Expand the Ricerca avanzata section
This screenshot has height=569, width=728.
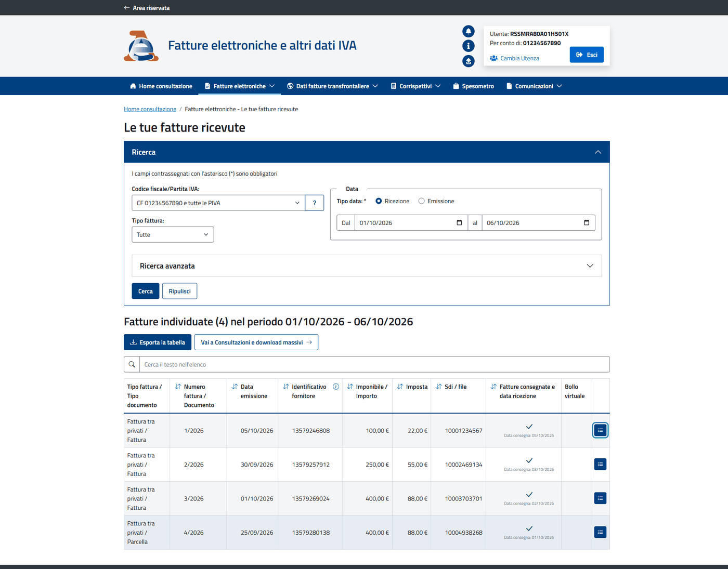[x=367, y=266]
